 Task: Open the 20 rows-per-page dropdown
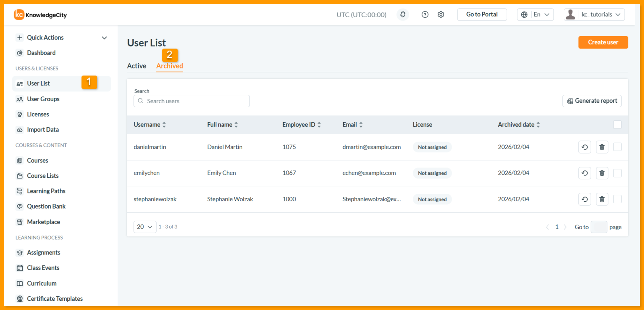click(145, 227)
